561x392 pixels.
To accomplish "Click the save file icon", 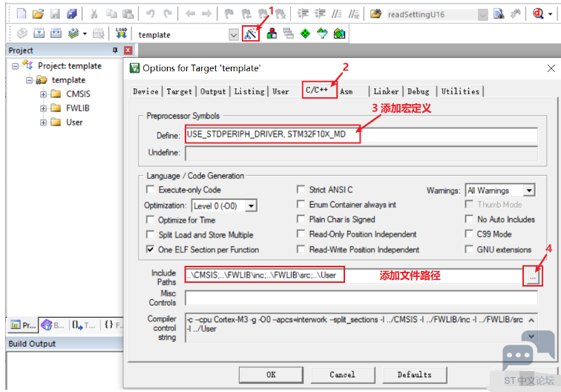I will pos(55,13).
